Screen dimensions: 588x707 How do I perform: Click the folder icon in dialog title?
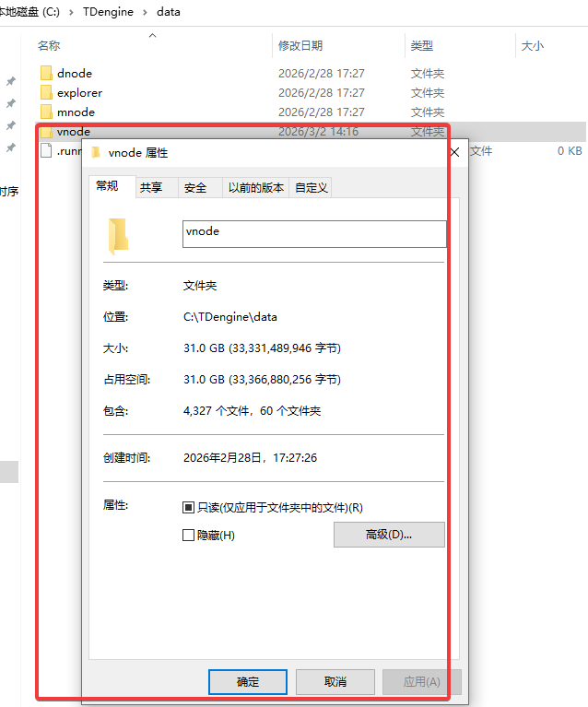pos(96,153)
